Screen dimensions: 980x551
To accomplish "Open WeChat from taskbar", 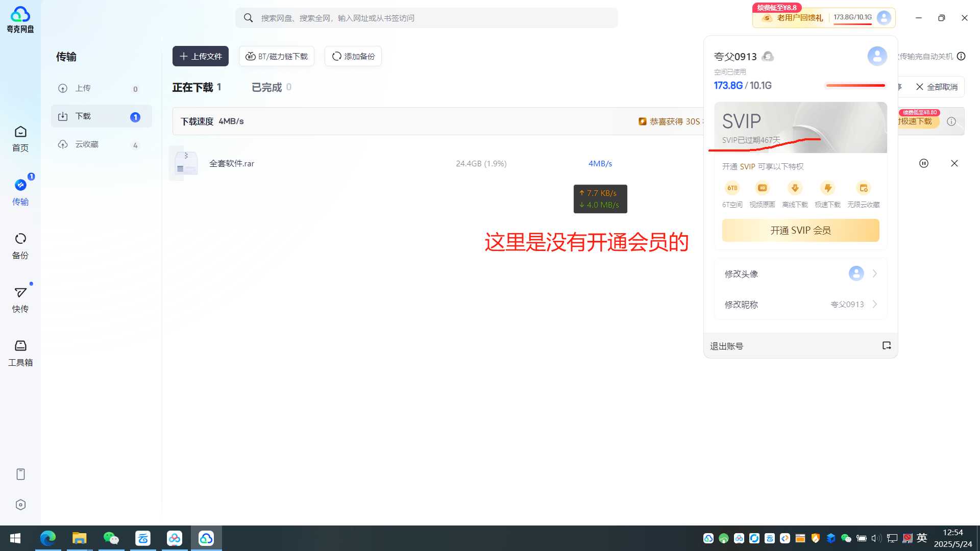I will (x=111, y=538).
